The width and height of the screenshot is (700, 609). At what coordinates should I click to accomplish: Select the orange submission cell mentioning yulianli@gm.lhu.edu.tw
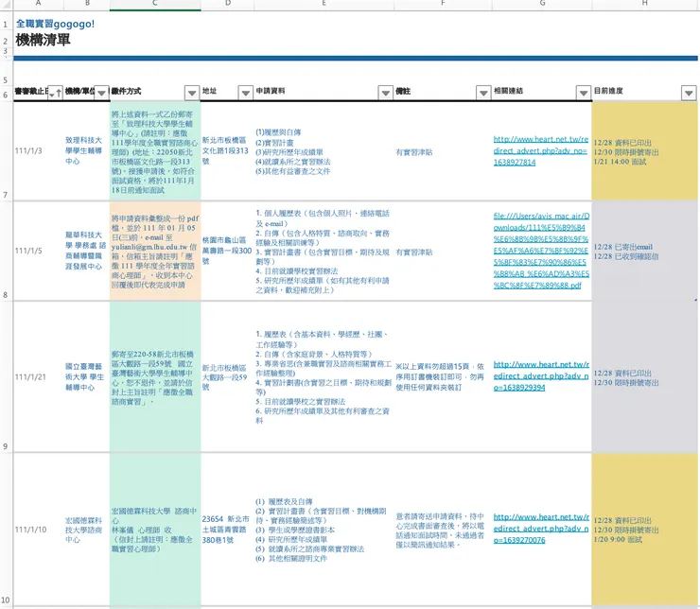tap(155, 252)
